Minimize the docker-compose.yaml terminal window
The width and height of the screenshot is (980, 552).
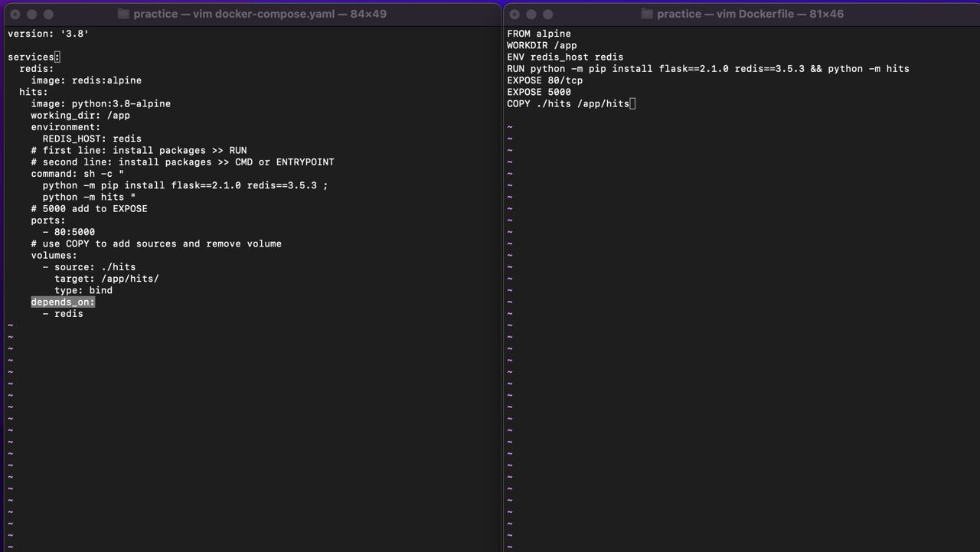[31, 14]
